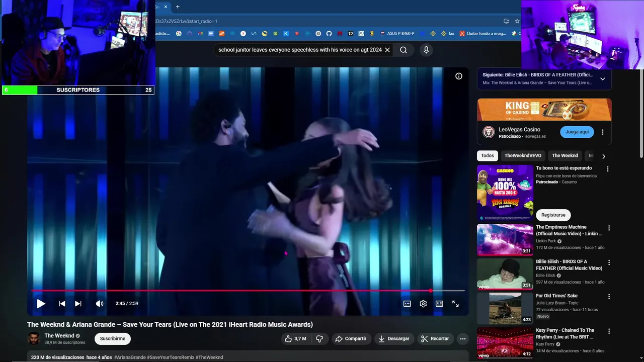The height and width of the screenshot is (362, 644).
Task: Open King of Casino banner ad
Action: pyautogui.click(x=544, y=109)
